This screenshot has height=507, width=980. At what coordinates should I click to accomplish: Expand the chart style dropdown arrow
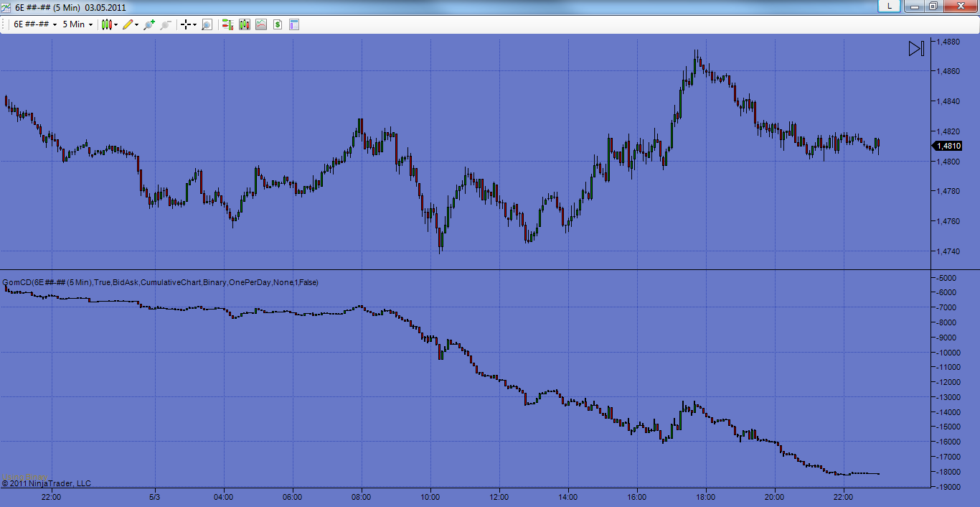pyautogui.click(x=116, y=24)
